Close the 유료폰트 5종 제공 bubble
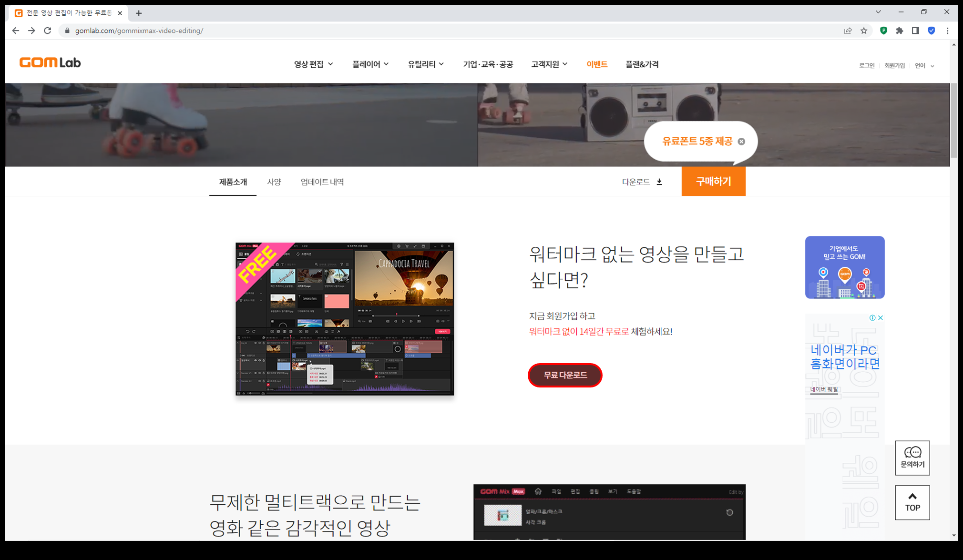Screen dimensions: 963x560 741,142
